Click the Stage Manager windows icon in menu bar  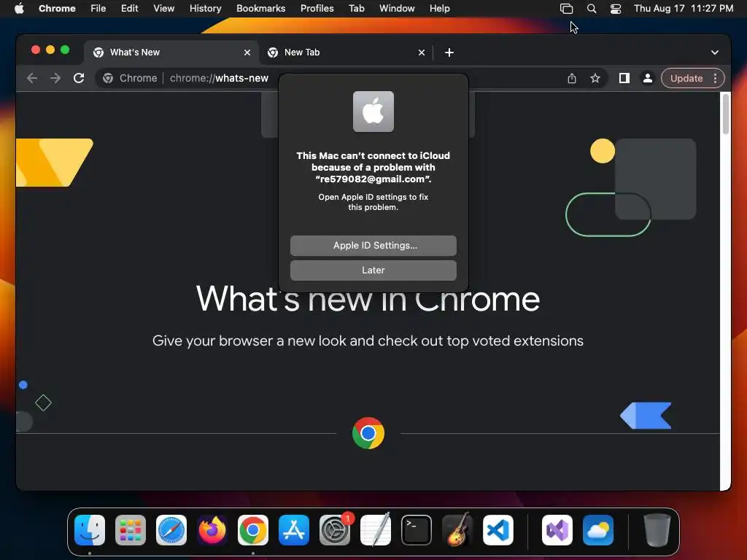pyautogui.click(x=566, y=9)
